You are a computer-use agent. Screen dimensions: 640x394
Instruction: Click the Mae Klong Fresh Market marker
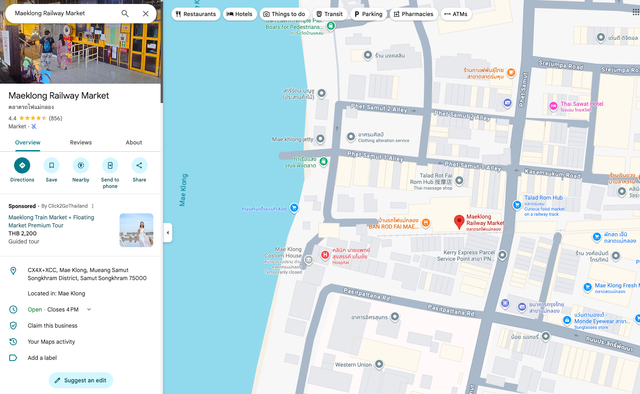tap(588, 287)
